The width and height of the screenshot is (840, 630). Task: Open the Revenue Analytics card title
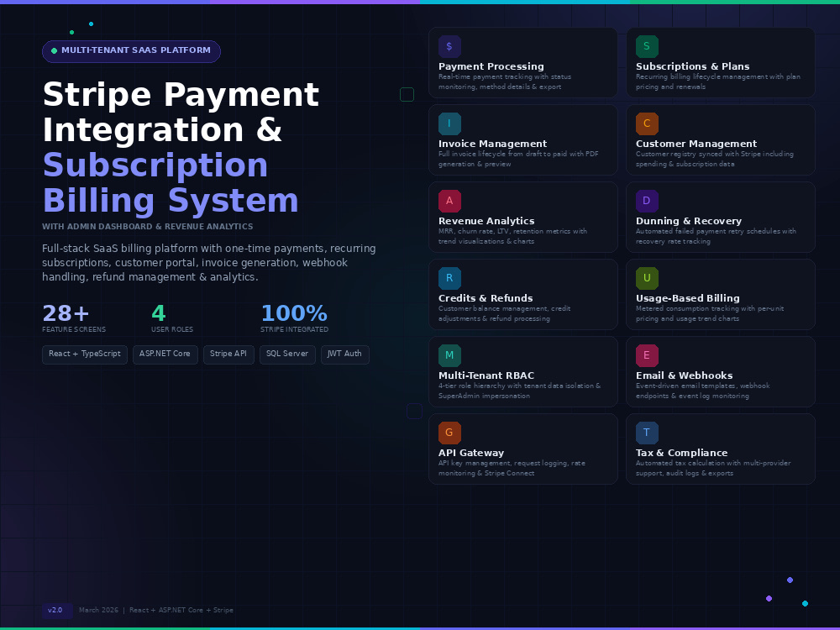[x=486, y=221]
